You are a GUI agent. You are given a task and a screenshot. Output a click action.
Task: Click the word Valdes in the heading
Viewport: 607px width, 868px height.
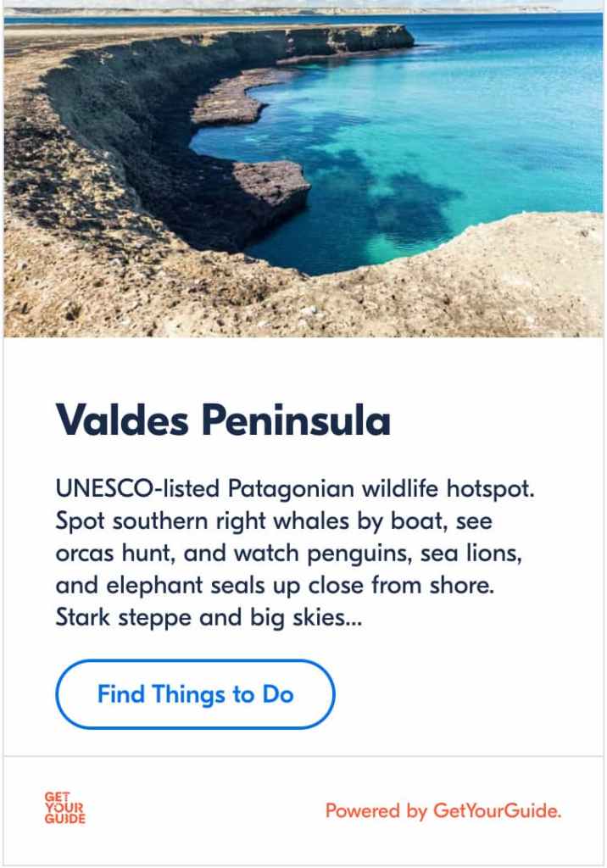[117, 420]
